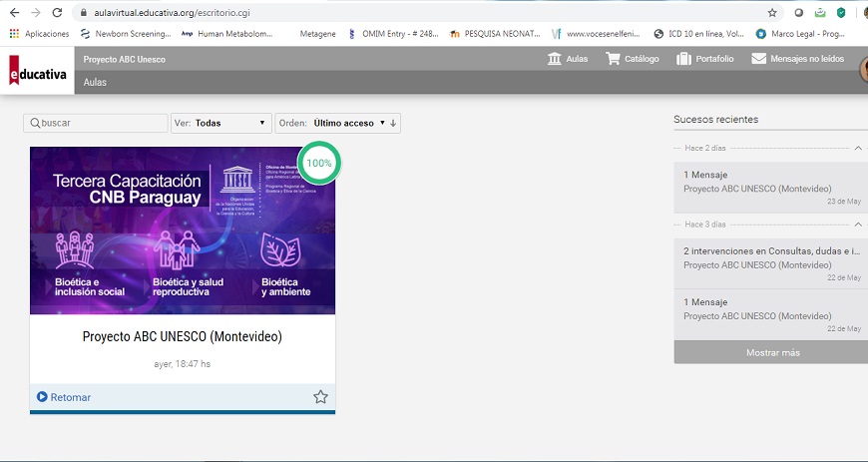Collapse the Hace 2 días section
868x462 pixels.
point(858,148)
